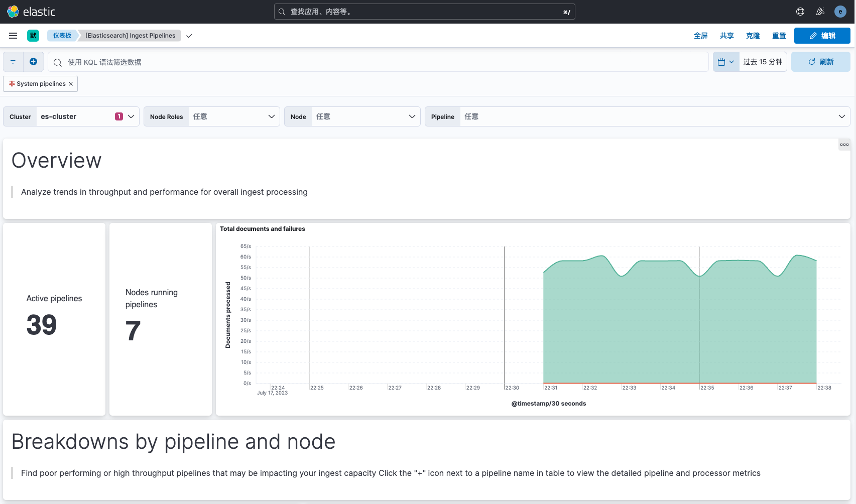Click the Nodes running pipelines value 7

point(133,331)
